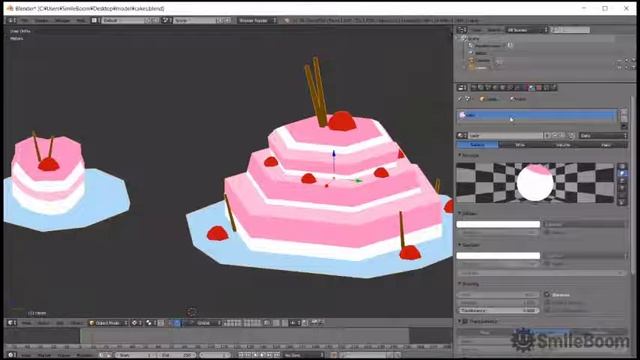Switch to the Halo material tab
Screen dimensions: 640x360
(x=606, y=145)
